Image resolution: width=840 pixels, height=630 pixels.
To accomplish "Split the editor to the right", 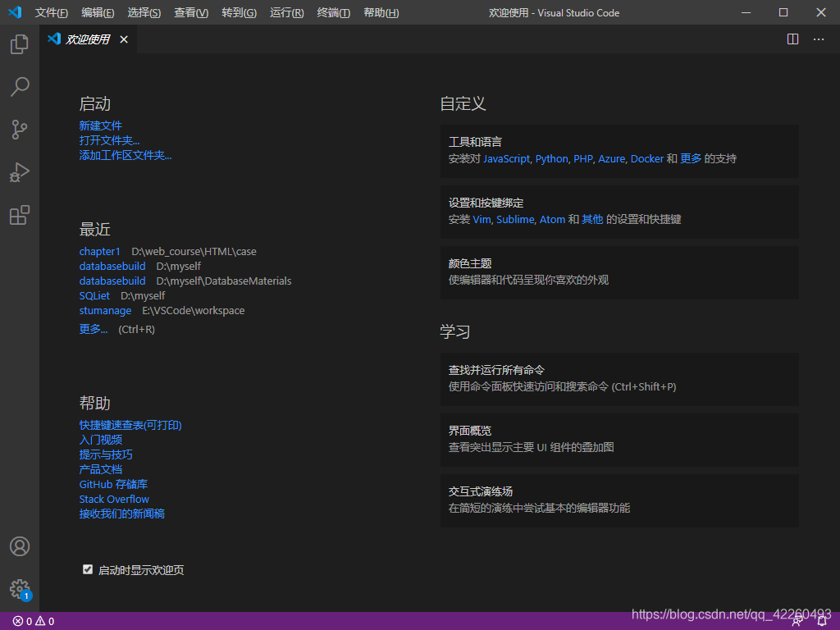I will [792, 39].
